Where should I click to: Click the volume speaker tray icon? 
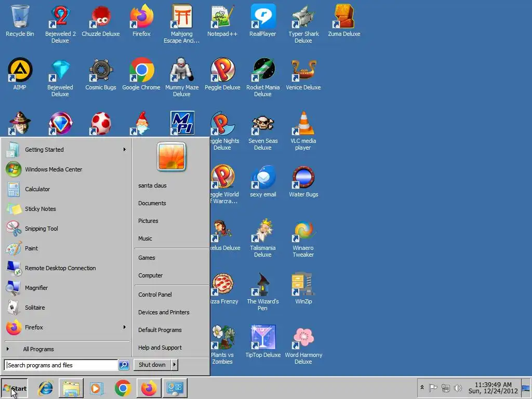(458, 388)
